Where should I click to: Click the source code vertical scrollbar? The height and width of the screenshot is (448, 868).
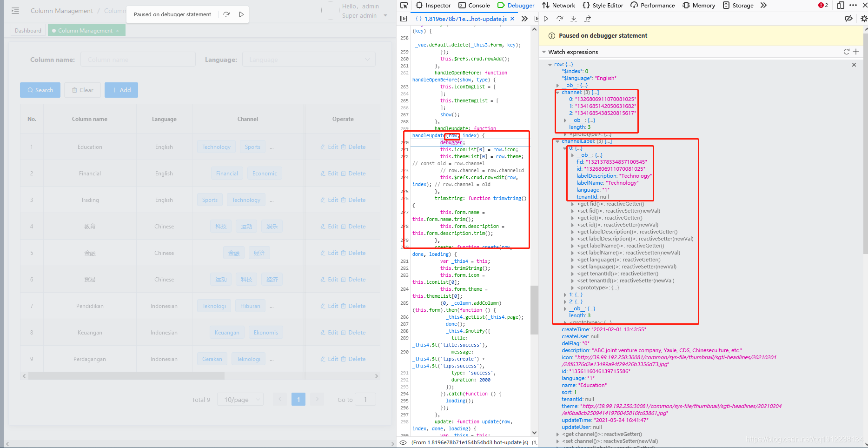point(534,309)
